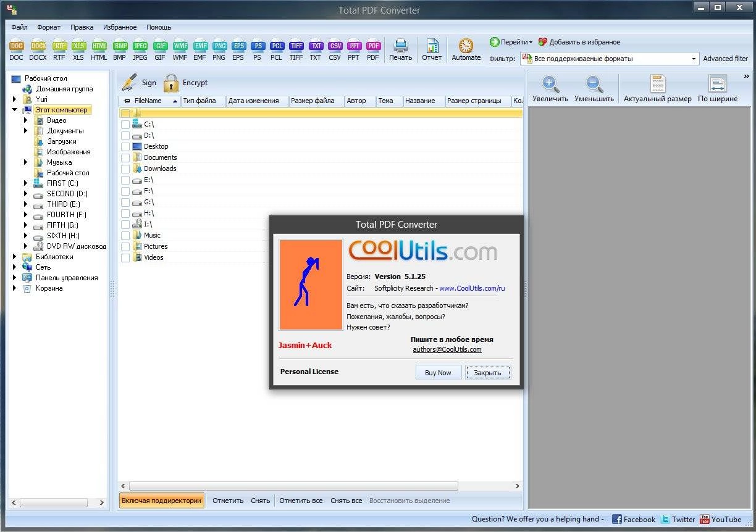756x532 pixels.
Task: Expand the Yuri tree node
Action: 14,99
